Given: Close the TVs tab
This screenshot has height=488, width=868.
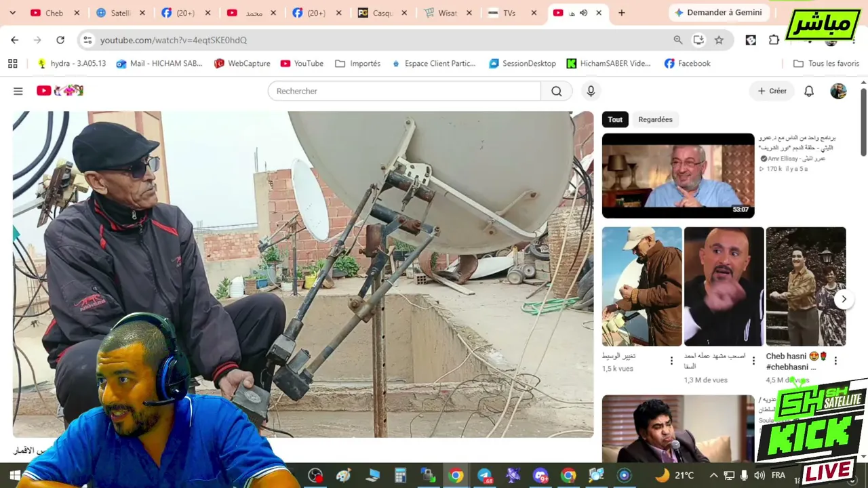Looking at the screenshot, I should (534, 13).
